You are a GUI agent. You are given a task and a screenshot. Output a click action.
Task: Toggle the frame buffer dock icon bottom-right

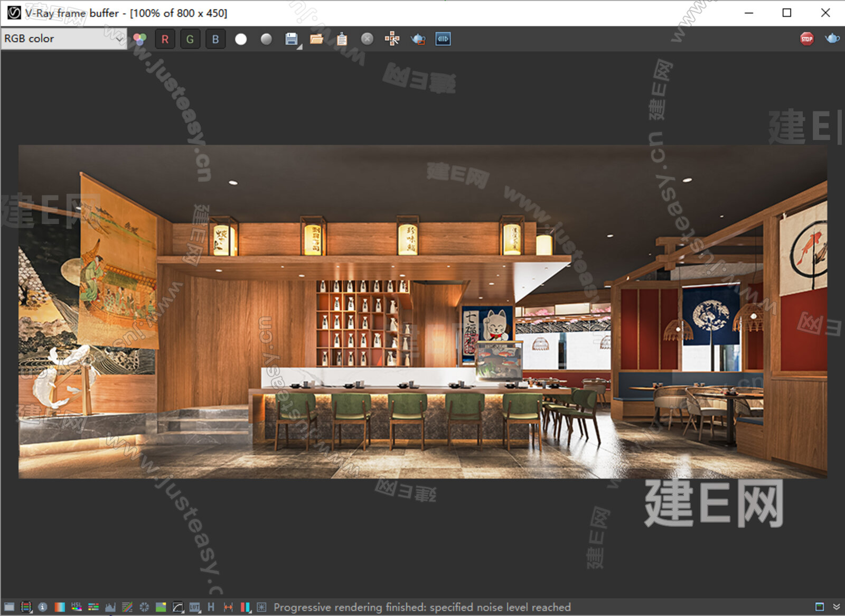point(820,607)
